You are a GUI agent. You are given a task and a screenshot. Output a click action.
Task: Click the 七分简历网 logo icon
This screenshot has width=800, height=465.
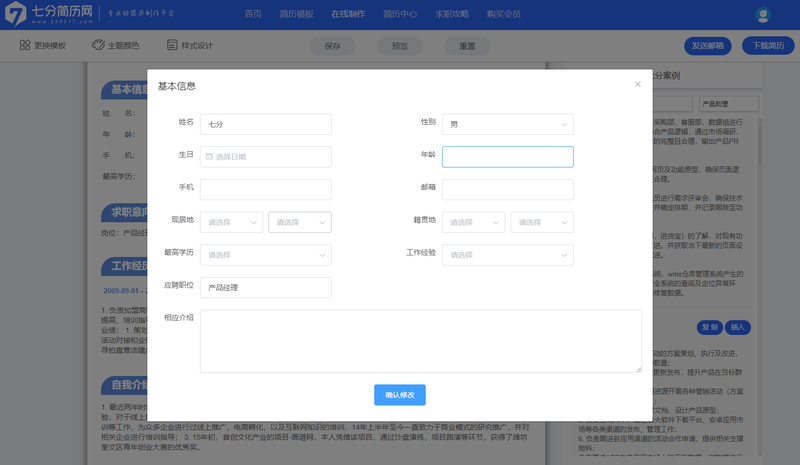coord(15,14)
